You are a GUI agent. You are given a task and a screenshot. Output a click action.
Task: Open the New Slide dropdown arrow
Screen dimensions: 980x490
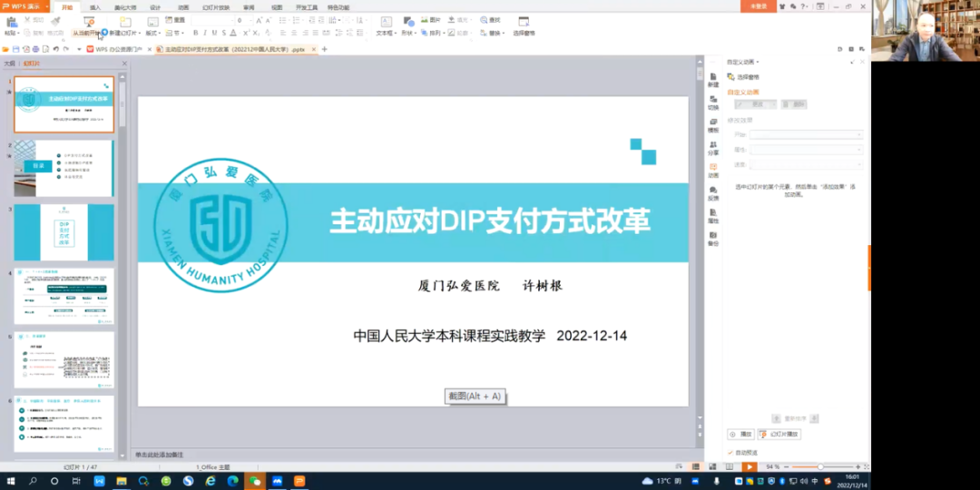point(142,34)
